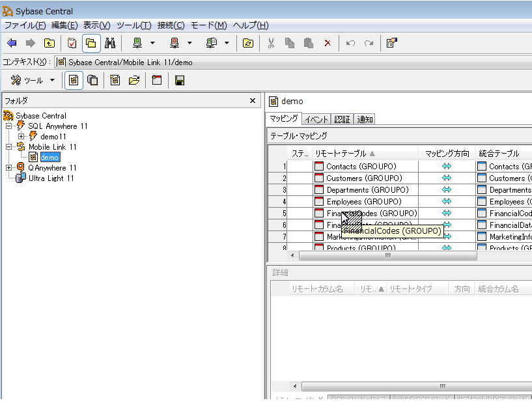The width and height of the screenshot is (532, 403).
Task: Open the ファイル(F) menu
Action: tap(25, 25)
